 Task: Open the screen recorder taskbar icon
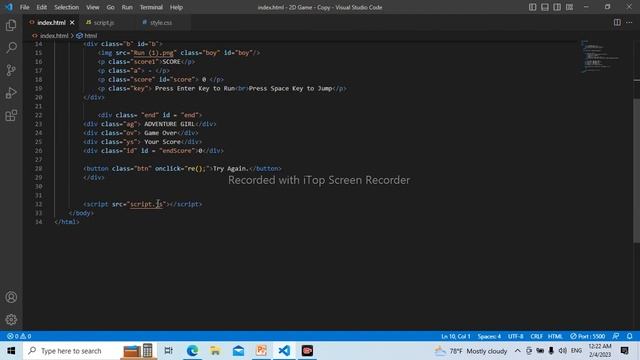[x=307, y=351]
